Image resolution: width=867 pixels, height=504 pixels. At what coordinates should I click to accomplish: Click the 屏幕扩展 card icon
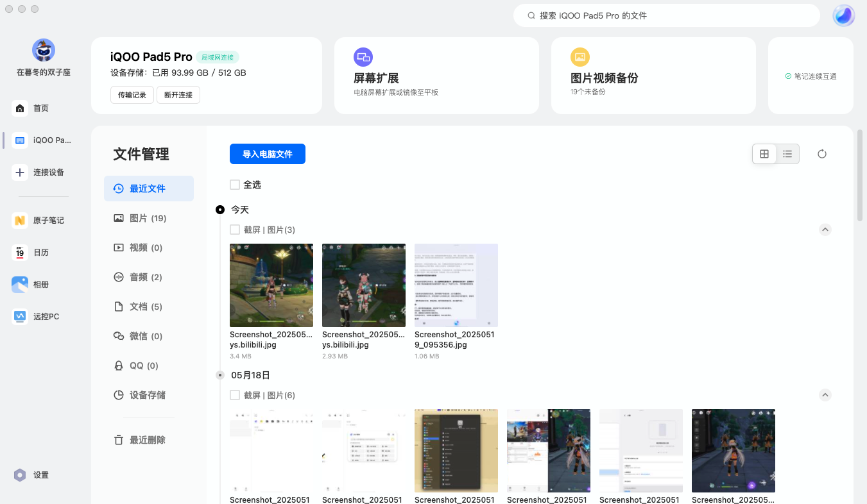[363, 57]
